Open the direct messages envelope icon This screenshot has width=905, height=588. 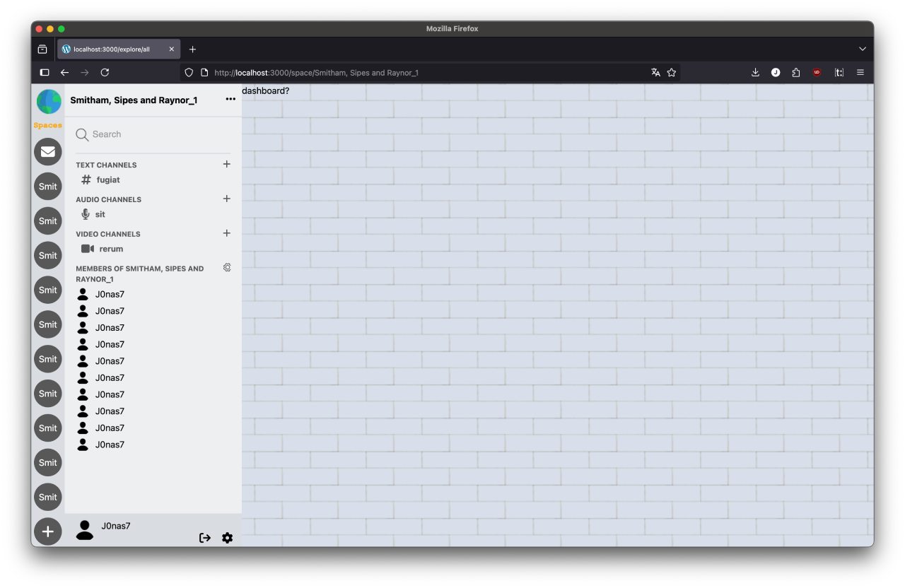point(48,152)
